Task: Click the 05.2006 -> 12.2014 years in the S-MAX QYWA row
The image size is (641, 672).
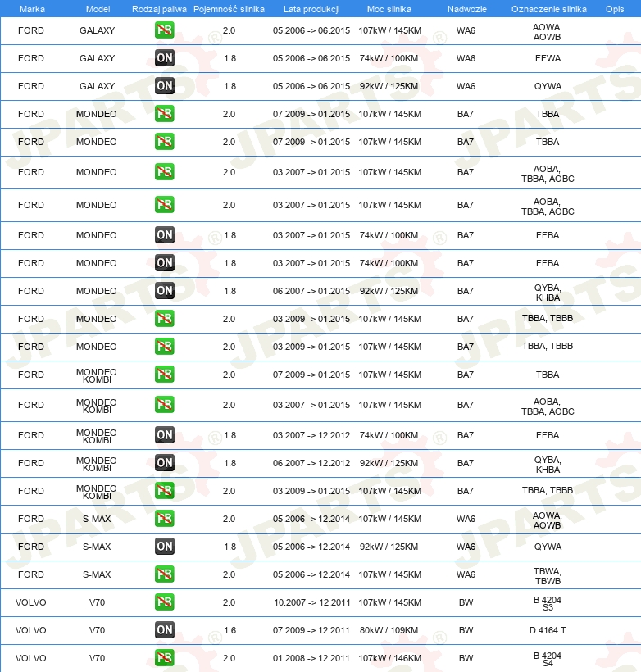Action: [x=311, y=547]
